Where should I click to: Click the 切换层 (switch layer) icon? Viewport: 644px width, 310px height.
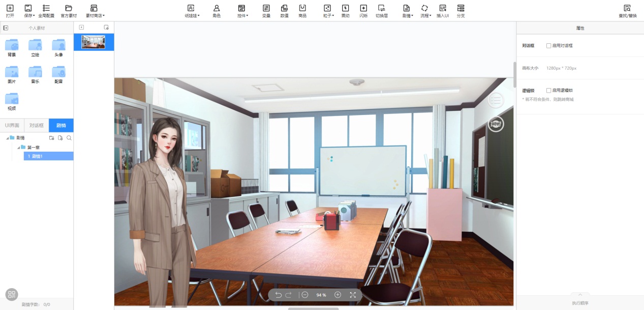[381, 11]
